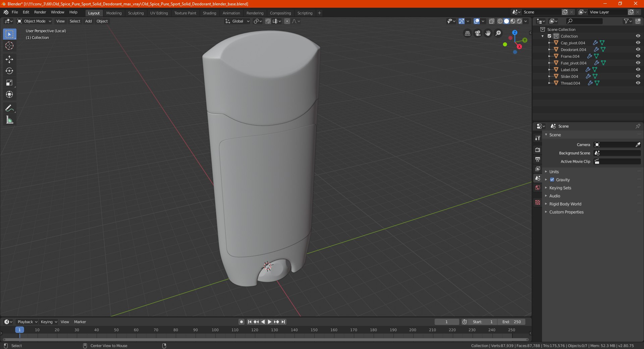Click the blue Z axis gizmo ball

pyautogui.click(x=515, y=33)
